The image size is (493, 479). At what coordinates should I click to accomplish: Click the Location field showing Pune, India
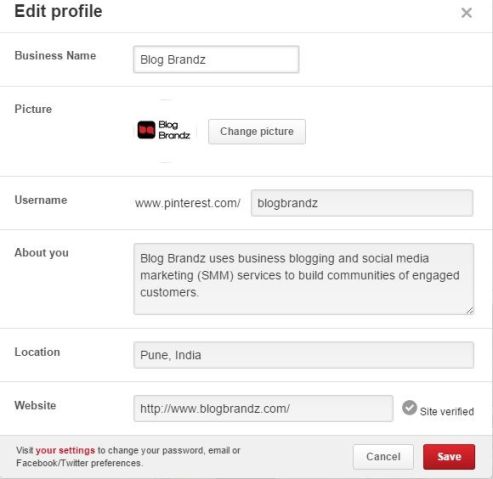coord(304,355)
